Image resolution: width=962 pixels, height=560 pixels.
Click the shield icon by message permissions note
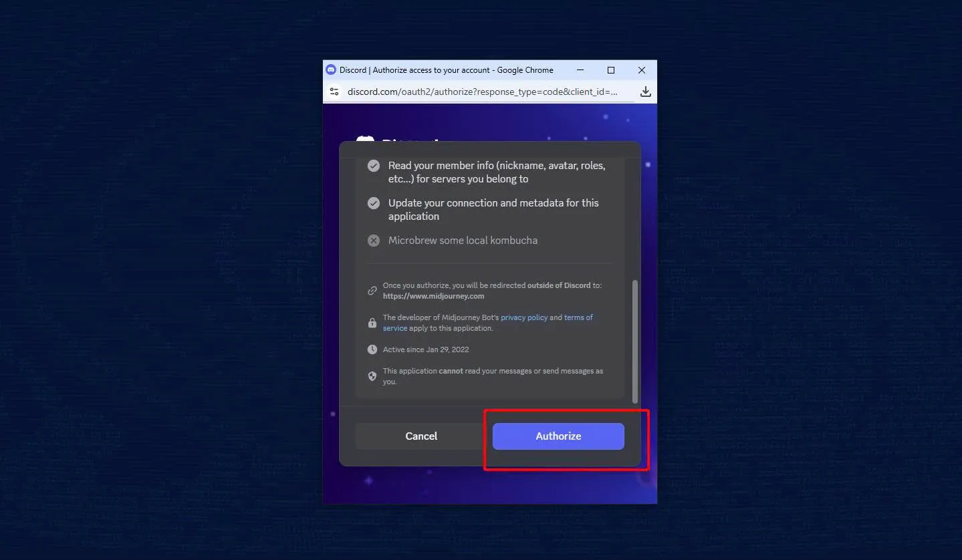(x=372, y=376)
